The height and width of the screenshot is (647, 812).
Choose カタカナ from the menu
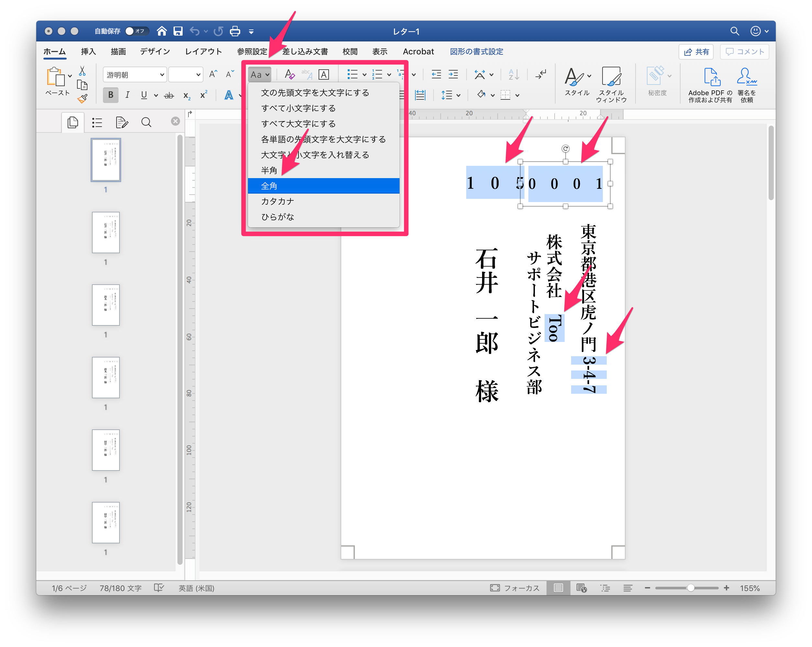(323, 201)
